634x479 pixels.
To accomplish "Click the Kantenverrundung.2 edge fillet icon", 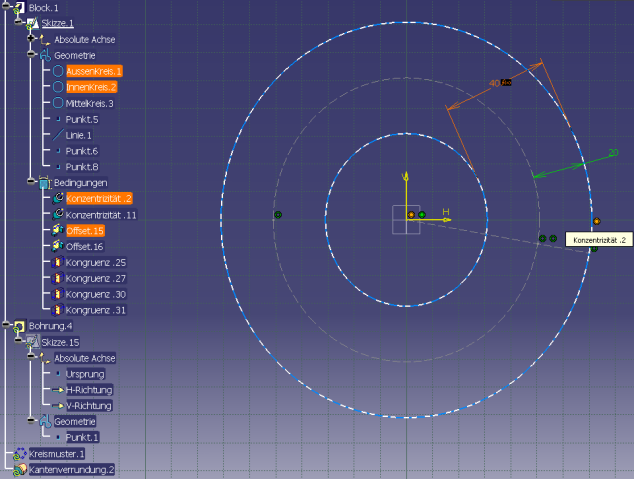I will tap(19, 469).
